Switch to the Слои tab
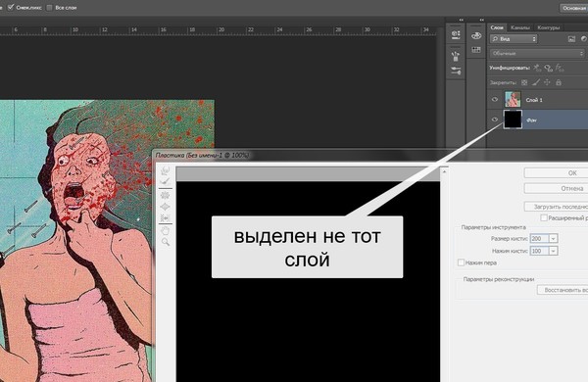 pyautogui.click(x=497, y=27)
